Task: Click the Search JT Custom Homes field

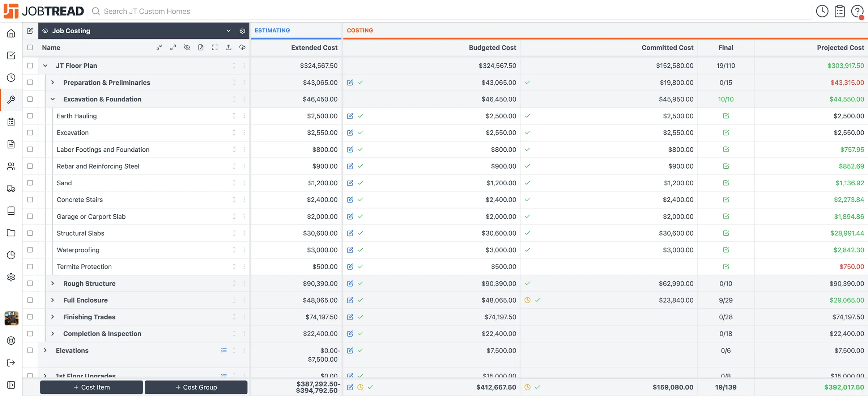Action: (147, 11)
